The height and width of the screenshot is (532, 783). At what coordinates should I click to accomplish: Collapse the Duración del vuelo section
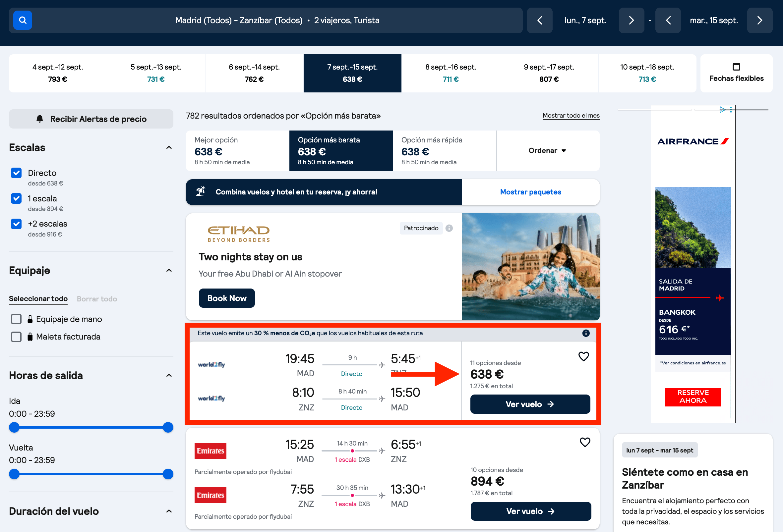169,511
